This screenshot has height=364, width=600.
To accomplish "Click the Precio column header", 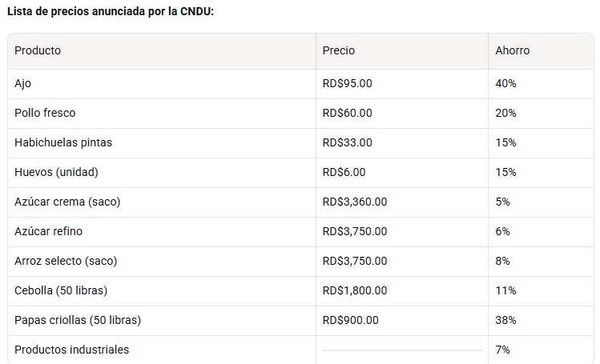I will [338, 50].
